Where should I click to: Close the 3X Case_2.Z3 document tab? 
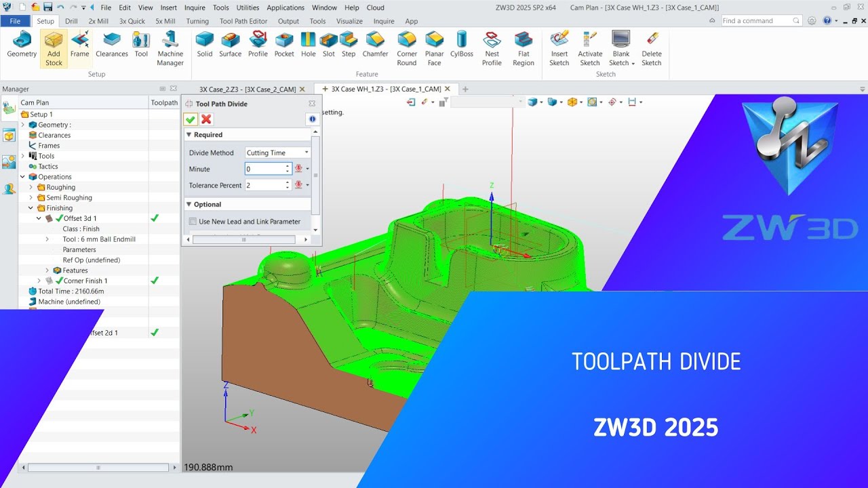click(302, 89)
